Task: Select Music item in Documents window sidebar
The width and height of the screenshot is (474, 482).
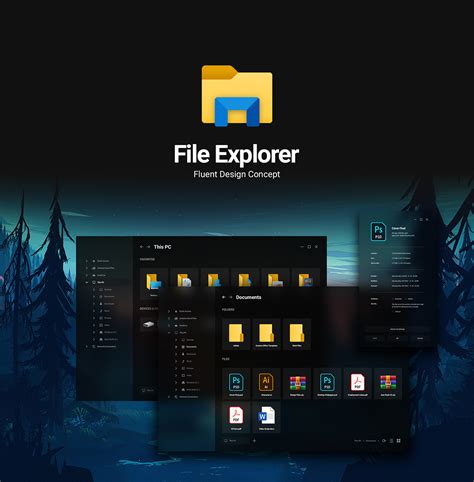Action: click(187, 361)
